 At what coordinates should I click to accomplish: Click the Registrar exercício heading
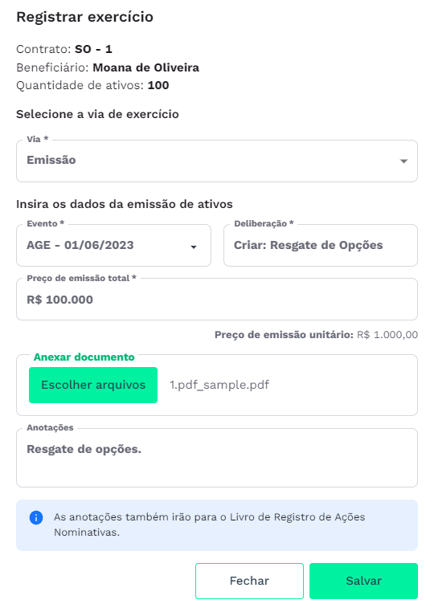point(85,17)
